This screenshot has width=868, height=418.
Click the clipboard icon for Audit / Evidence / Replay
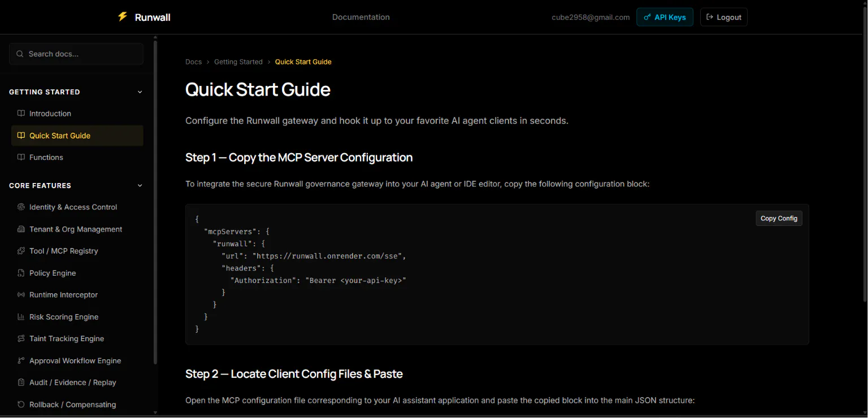coord(21,382)
